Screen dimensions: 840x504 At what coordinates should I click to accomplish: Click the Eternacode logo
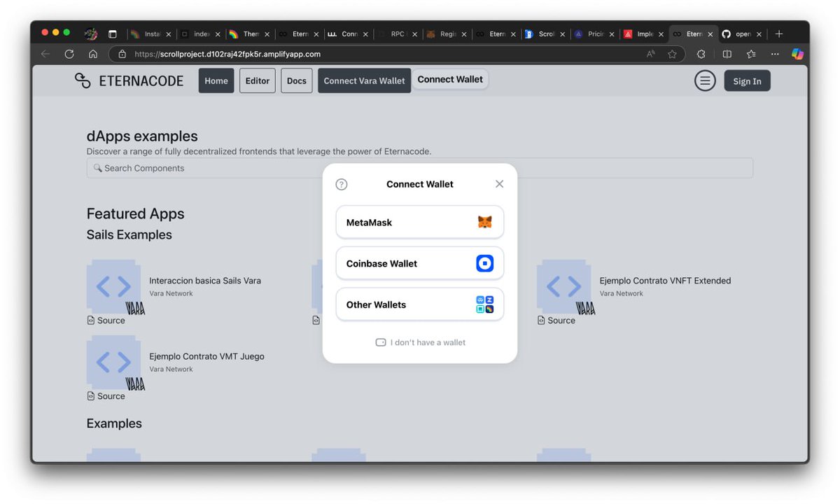(129, 80)
